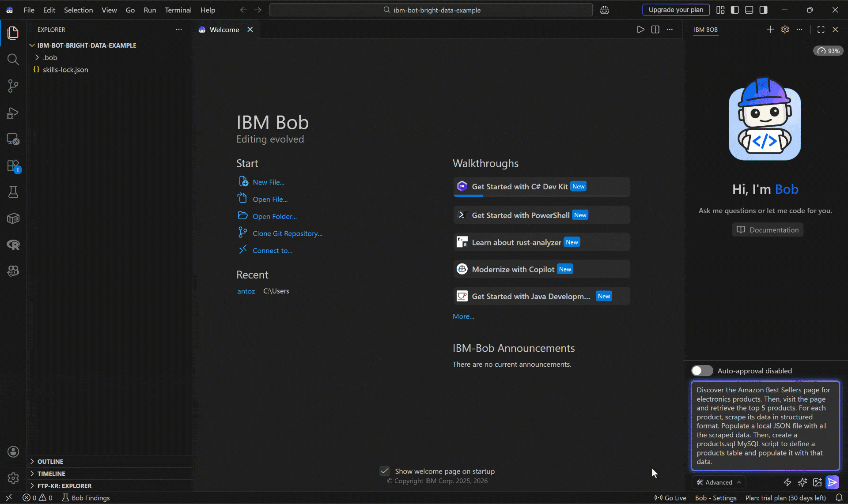Open the Testing flask view
The image size is (848, 504).
[x=13, y=192]
